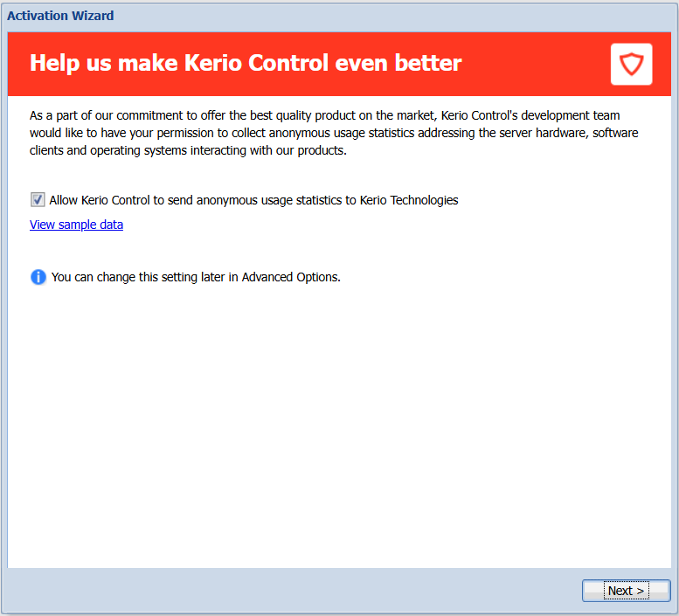679x616 pixels.
Task: Click the 'Allow Kerio Control to send' label
Action: tap(122, 200)
